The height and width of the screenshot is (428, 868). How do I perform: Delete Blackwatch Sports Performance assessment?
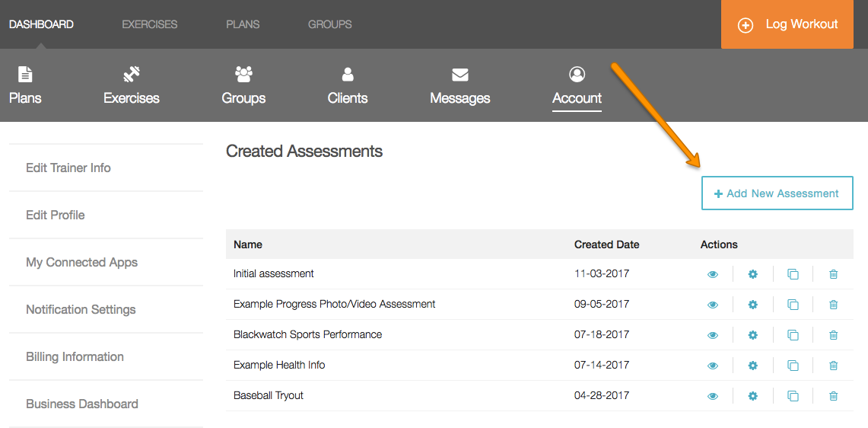click(x=833, y=335)
